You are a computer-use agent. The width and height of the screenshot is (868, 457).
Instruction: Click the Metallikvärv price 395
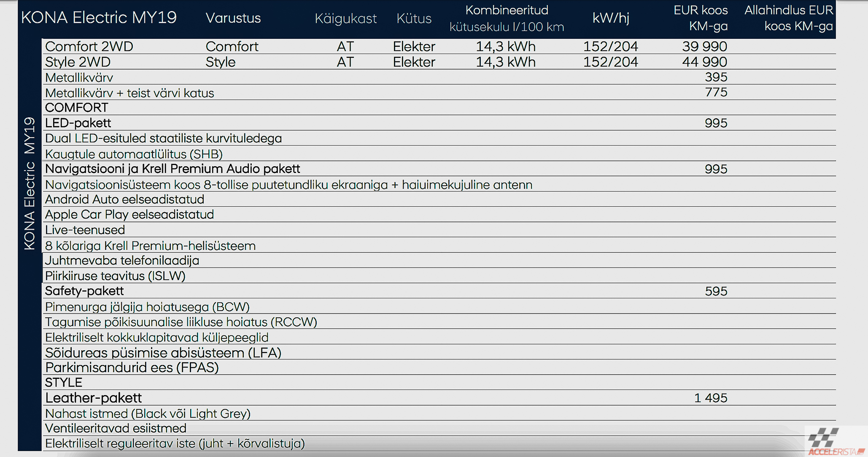[x=716, y=77]
